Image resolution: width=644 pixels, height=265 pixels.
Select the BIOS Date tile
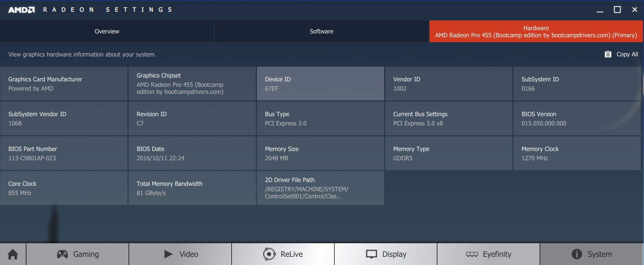192,153
